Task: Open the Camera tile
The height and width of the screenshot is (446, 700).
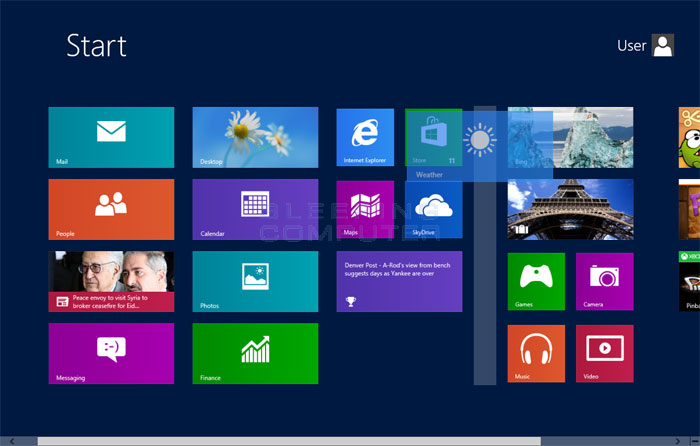Action: pyautogui.click(x=604, y=281)
